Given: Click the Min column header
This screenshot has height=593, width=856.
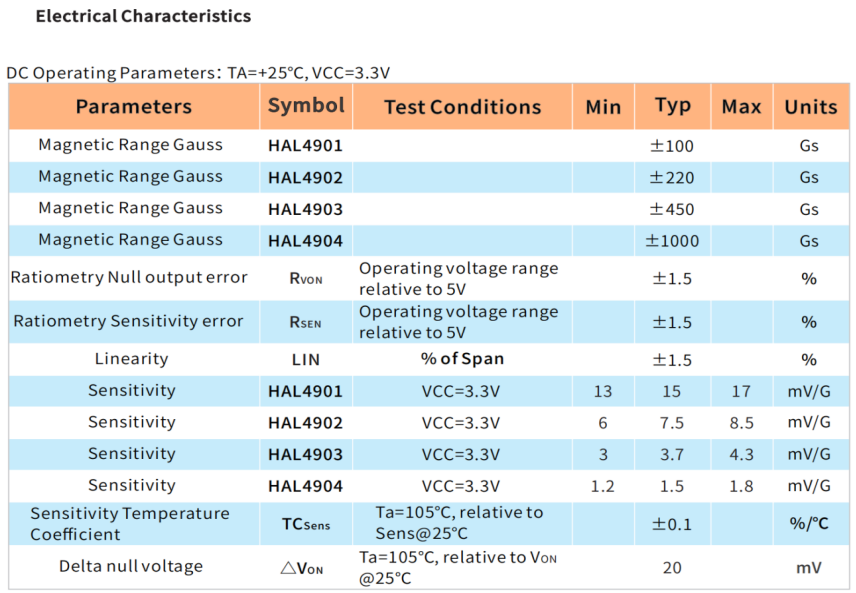Looking at the screenshot, I should coord(603,108).
